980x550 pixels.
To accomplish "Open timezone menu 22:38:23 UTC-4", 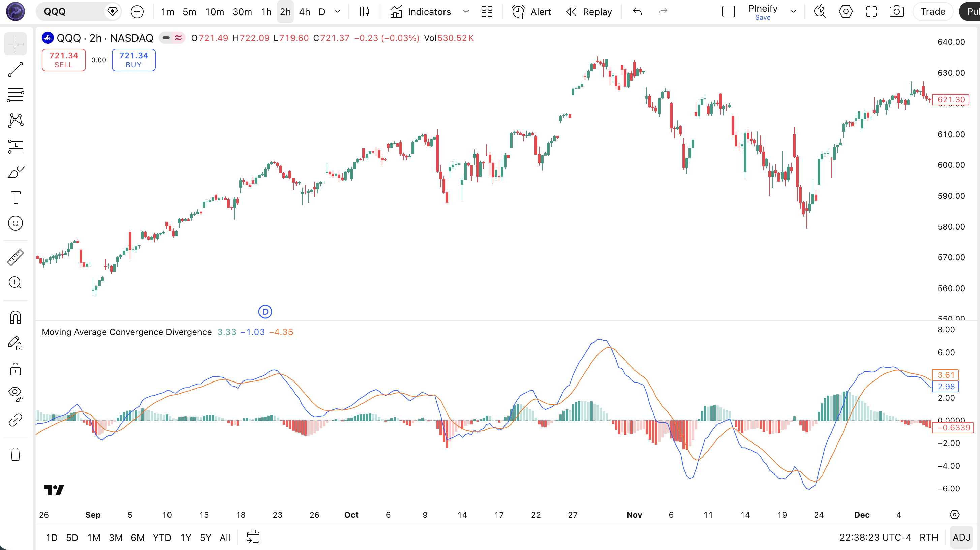I will point(876,538).
